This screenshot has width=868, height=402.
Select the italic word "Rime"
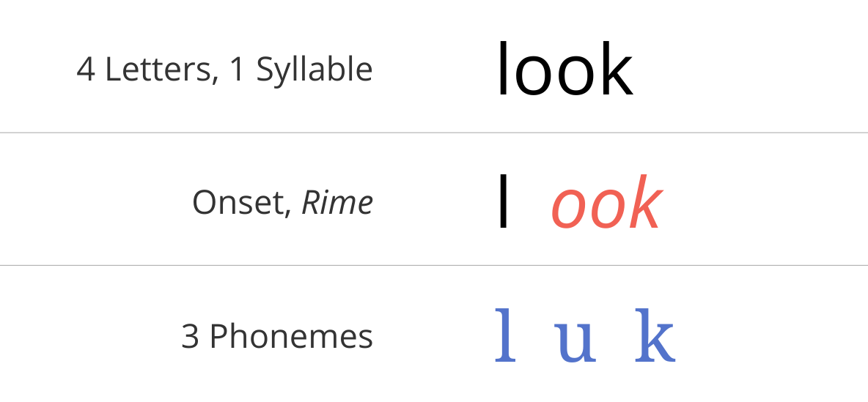(337, 202)
